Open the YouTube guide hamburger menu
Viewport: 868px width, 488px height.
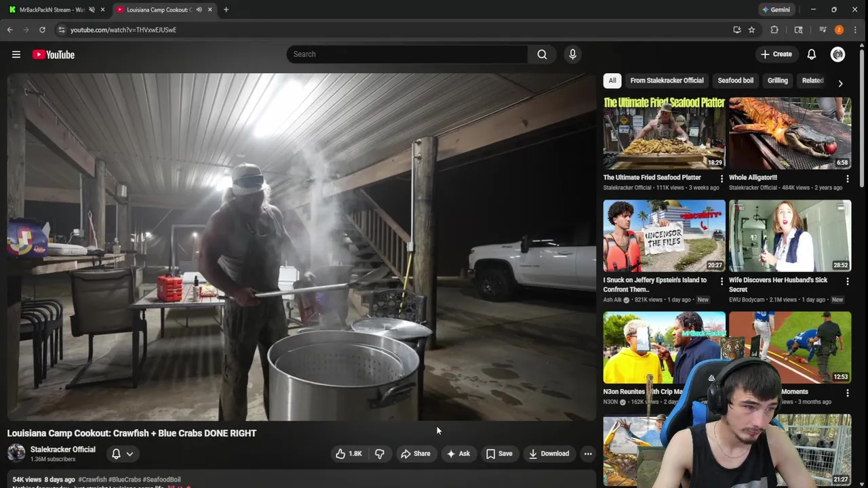click(x=16, y=54)
